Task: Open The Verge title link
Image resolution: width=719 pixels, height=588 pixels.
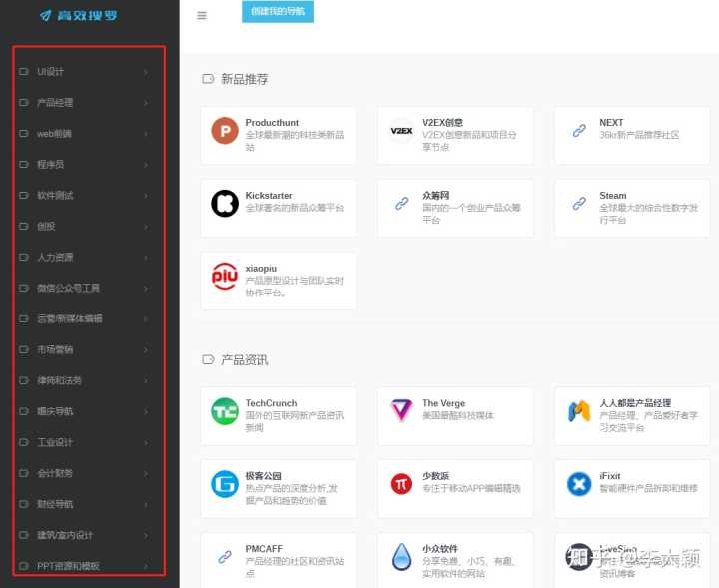Action: coord(443,403)
